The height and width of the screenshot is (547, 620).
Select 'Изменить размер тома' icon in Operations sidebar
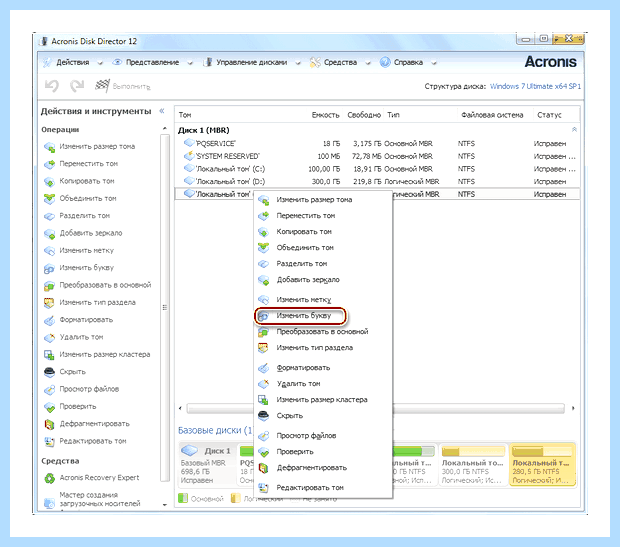pyautogui.click(x=49, y=147)
